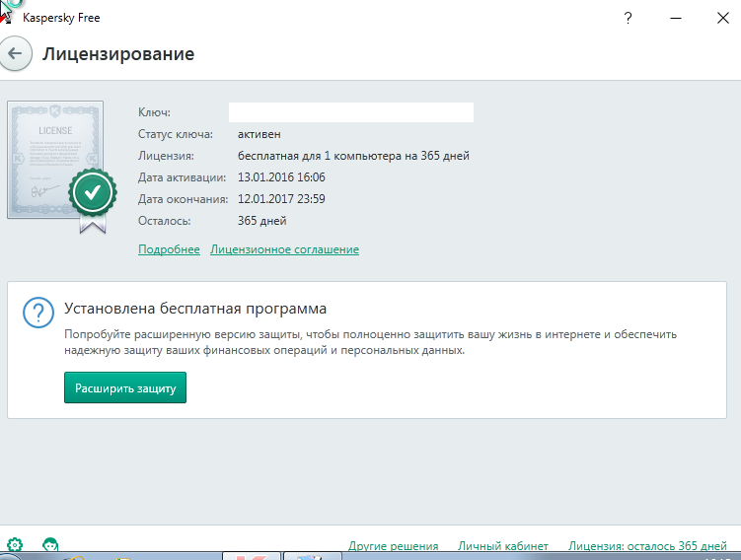Viewport: 741px width, 560px height.
Task: Click the Лицензирование page heading
Action: coord(118,54)
